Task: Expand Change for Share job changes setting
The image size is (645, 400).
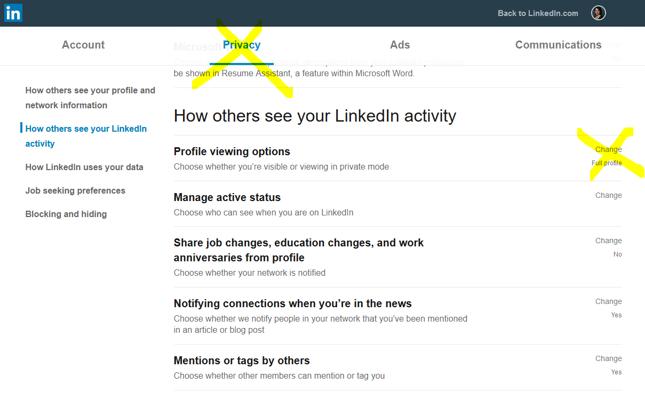Action: pyautogui.click(x=608, y=240)
